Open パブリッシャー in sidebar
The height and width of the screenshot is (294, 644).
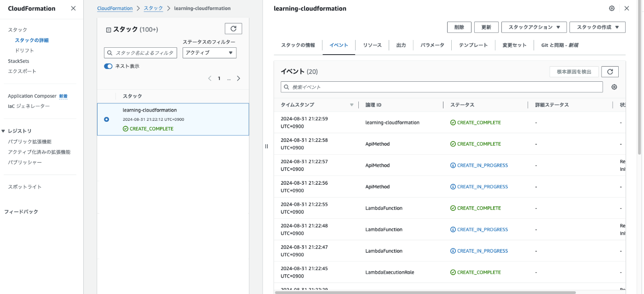25,162
